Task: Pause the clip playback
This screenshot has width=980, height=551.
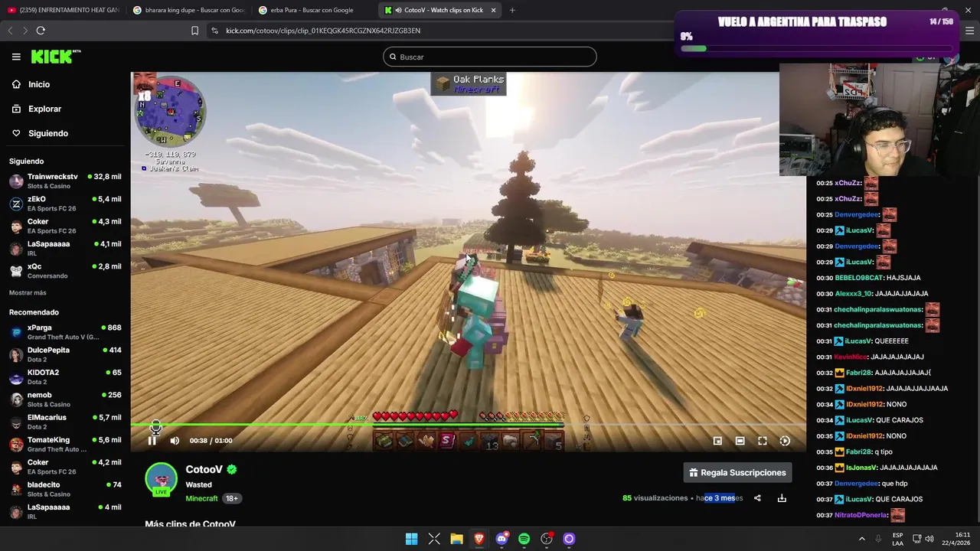Action: point(152,441)
